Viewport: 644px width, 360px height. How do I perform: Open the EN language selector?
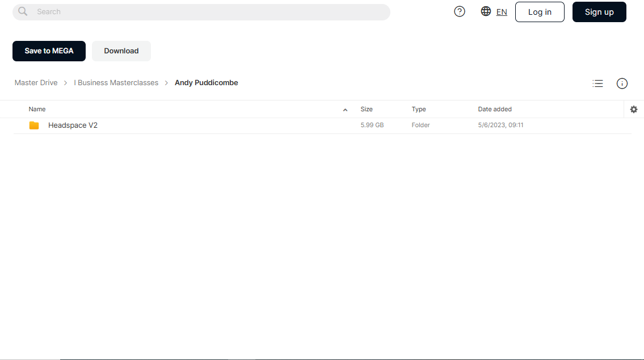tap(502, 12)
